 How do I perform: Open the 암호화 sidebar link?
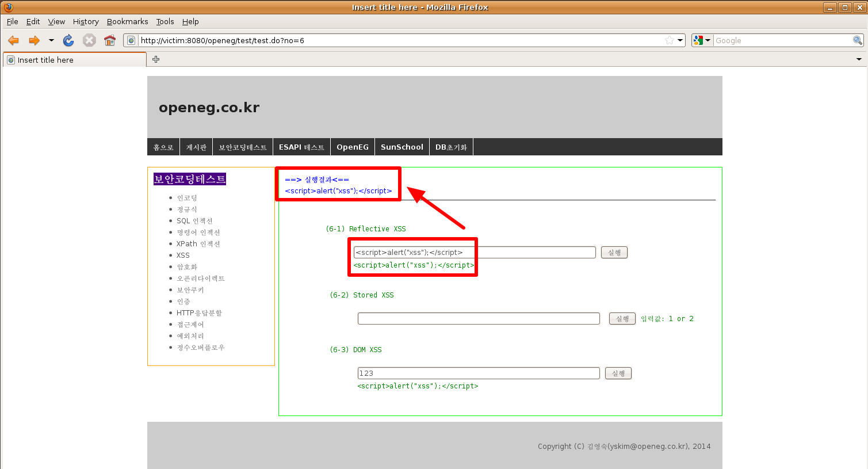187,267
